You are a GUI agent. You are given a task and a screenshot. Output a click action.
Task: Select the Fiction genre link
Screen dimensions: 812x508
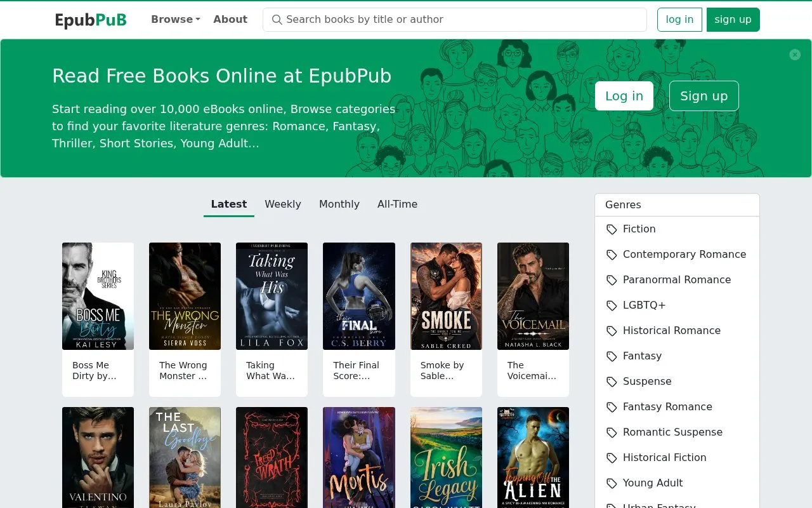(639, 229)
